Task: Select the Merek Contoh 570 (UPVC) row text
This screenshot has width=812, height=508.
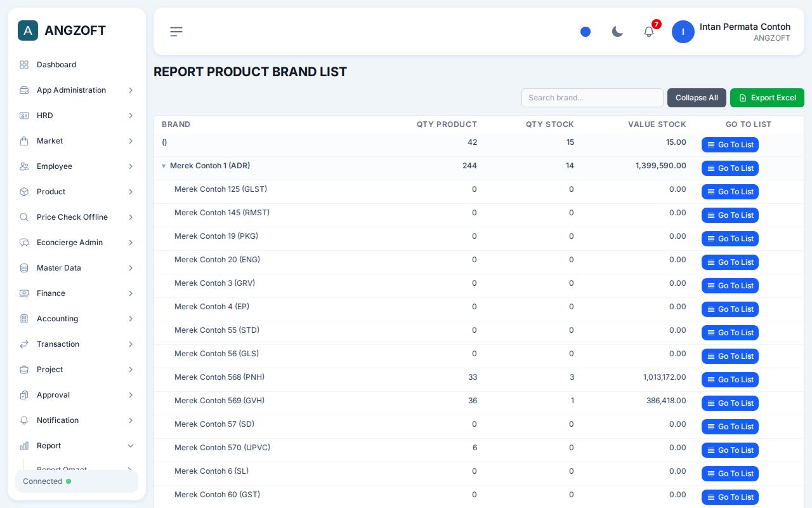Action: click(222, 448)
